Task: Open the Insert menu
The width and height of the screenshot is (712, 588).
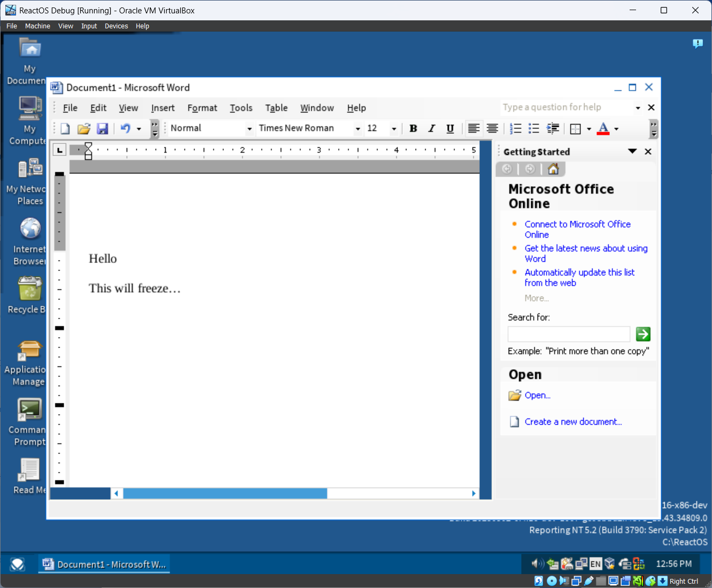Action: click(163, 108)
